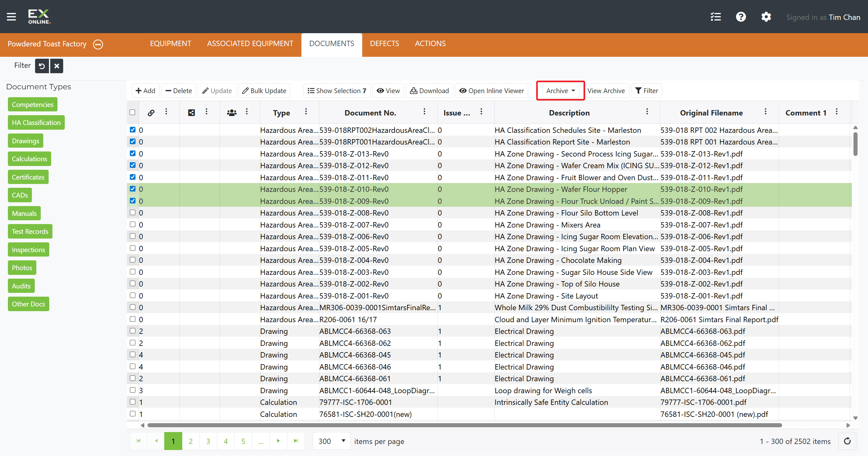Screen dimensions: 868x456
Task: Toggle the select-all header checkbox
Action: pos(132,112)
